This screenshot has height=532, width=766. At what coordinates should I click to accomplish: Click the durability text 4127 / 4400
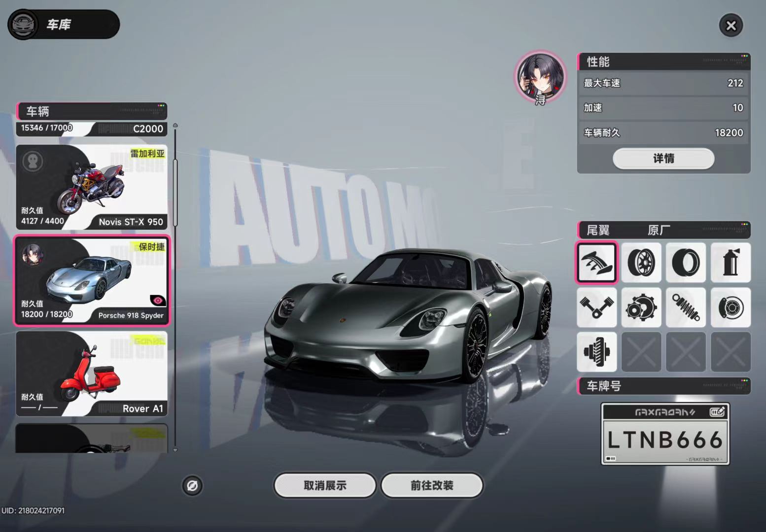(42, 221)
